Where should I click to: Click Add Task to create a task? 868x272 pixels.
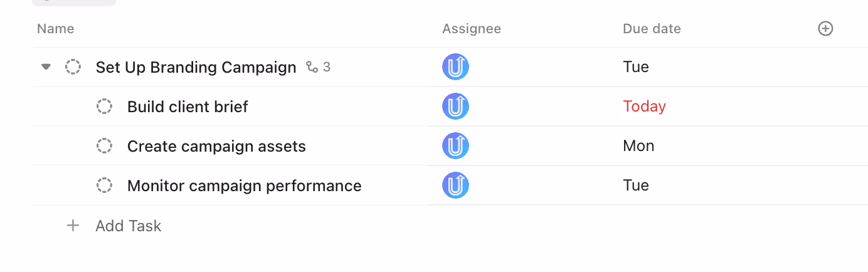129,226
